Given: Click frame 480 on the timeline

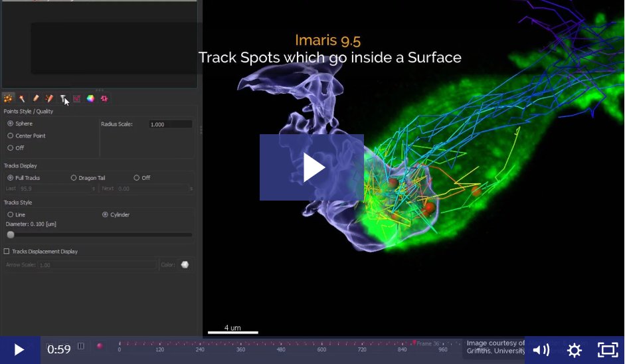Looking at the screenshot, I should click(281, 349).
